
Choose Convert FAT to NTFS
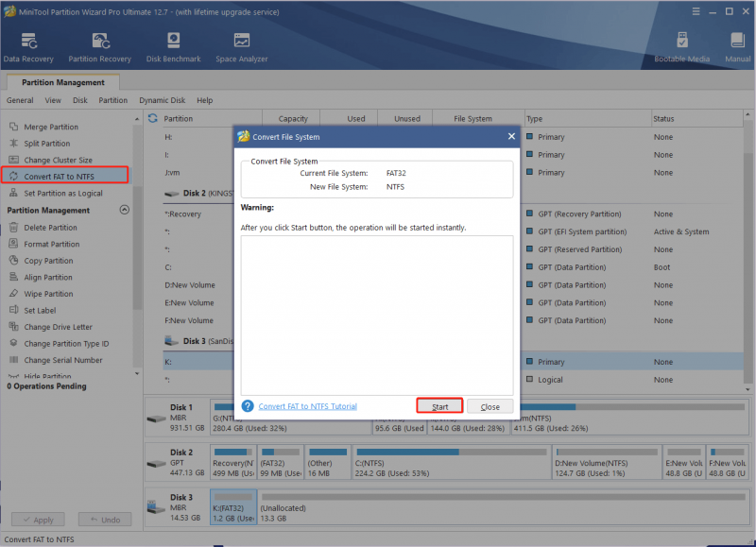(65, 177)
